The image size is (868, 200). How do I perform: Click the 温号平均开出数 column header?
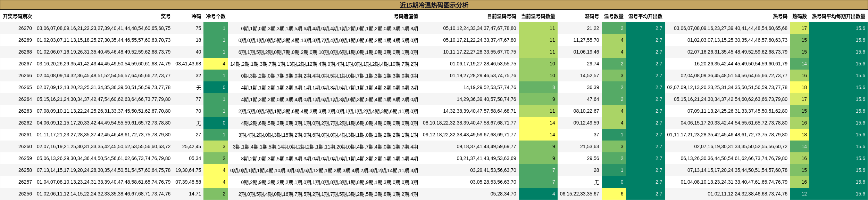point(645,16)
